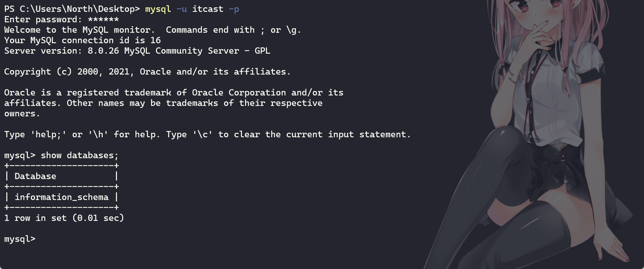Click the 'help;' hint text
This screenshot has width=644, height=269.
click(x=48, y=134)
